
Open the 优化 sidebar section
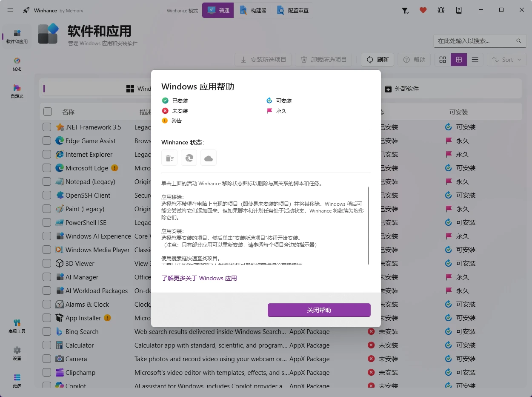[17, 64]
